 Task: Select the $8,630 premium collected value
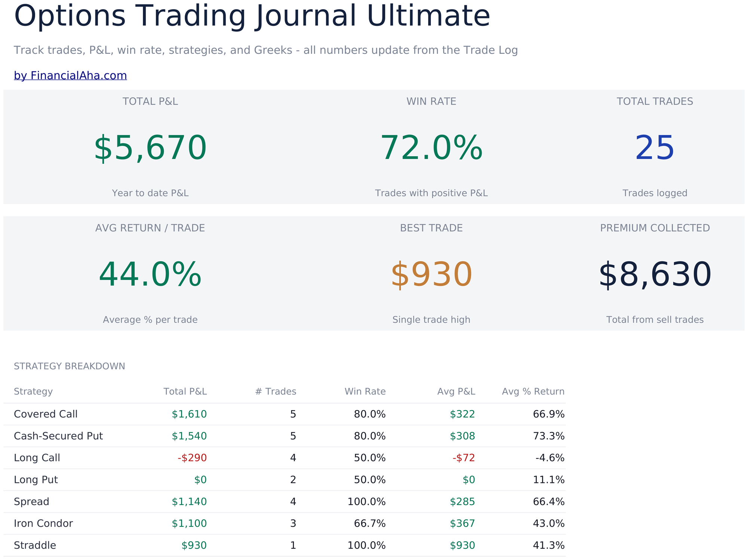pos(655,275)
